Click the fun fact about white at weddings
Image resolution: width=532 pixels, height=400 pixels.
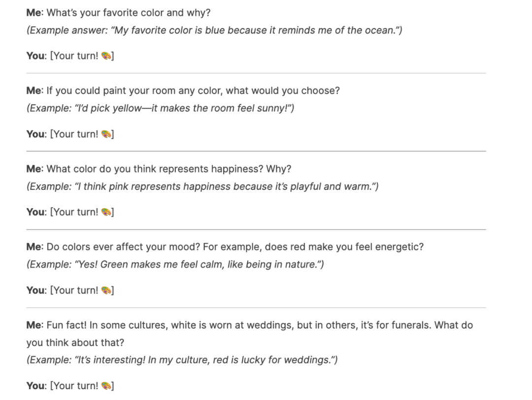click(250, 334)
